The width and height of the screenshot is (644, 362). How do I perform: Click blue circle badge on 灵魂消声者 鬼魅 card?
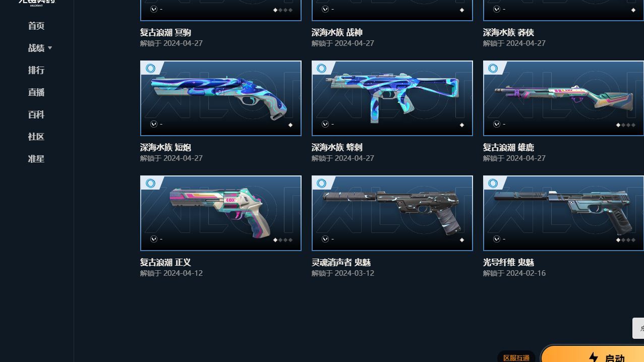pyautogui.click(x=322, y=184)
